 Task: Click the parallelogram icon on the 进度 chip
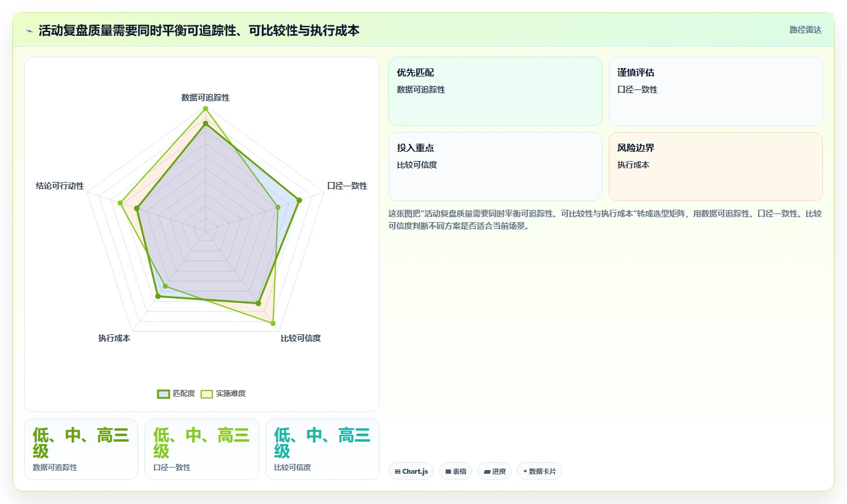tap(487, 472)
